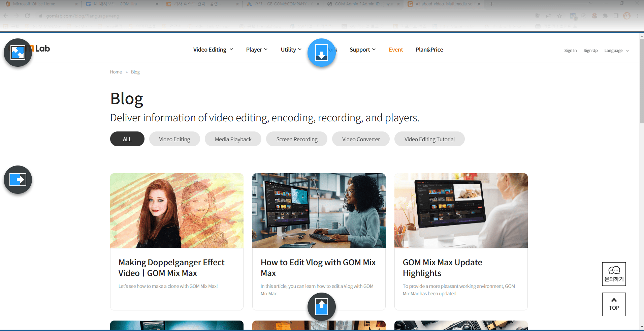
Task: Click the top-left diagonal arrows overlay icon
Action: [x=18, y=53]
